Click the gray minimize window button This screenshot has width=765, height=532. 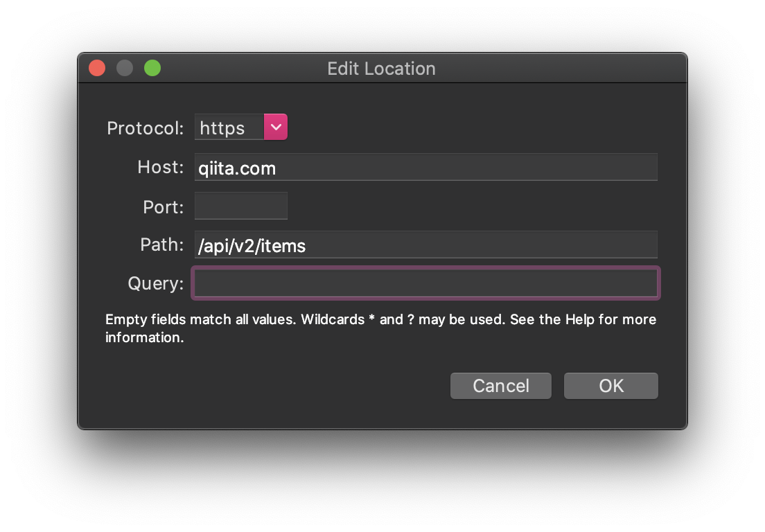125,68
